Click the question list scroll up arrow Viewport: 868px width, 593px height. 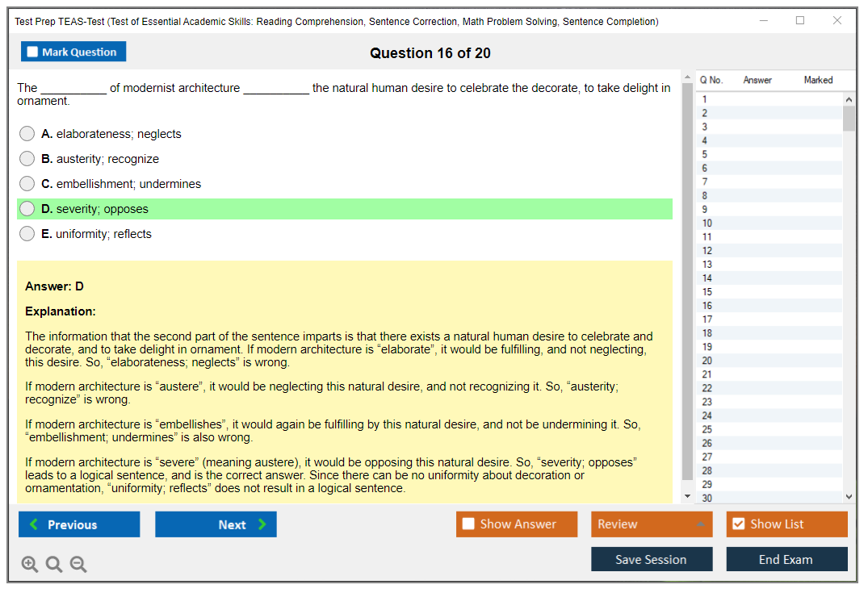[x=849, y=99]
